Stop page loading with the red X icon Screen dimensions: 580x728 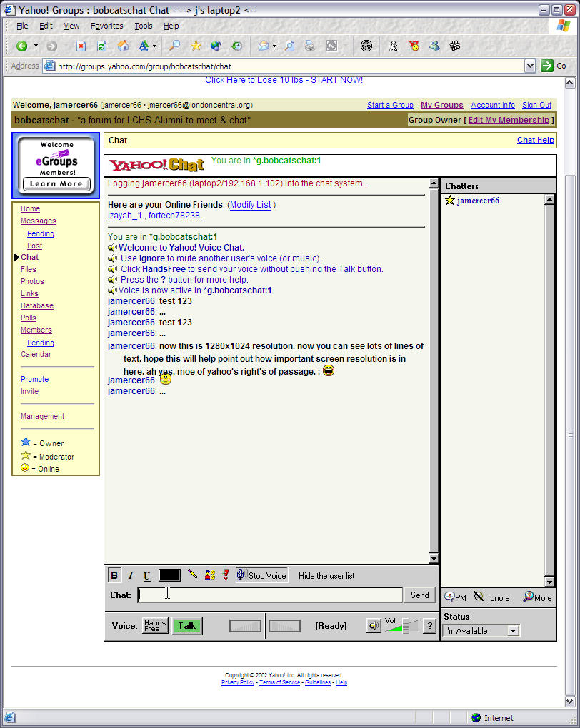[x=81, y=46]
